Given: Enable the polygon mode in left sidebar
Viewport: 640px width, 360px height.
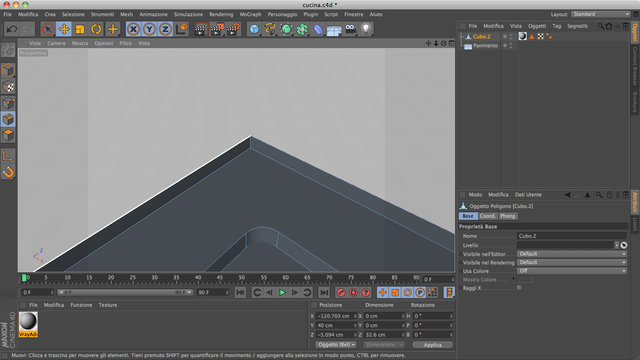Looking at the screenshot, I should click(8, 136).
